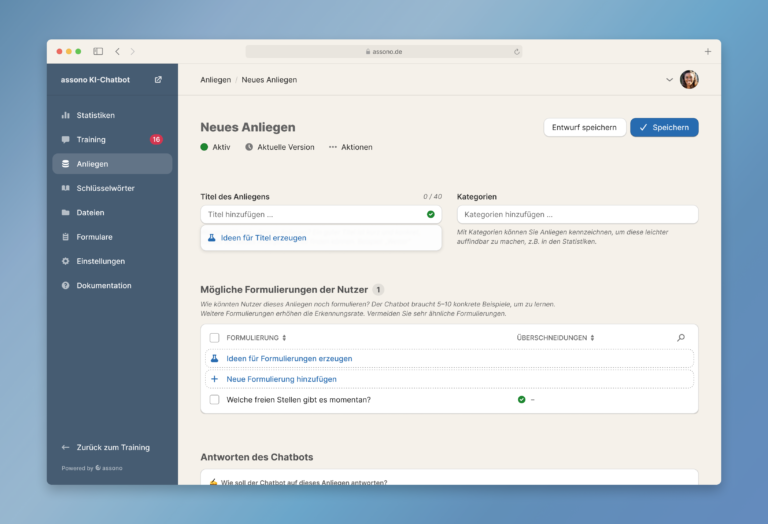Click green checkmark in title field

coord(431,214)
